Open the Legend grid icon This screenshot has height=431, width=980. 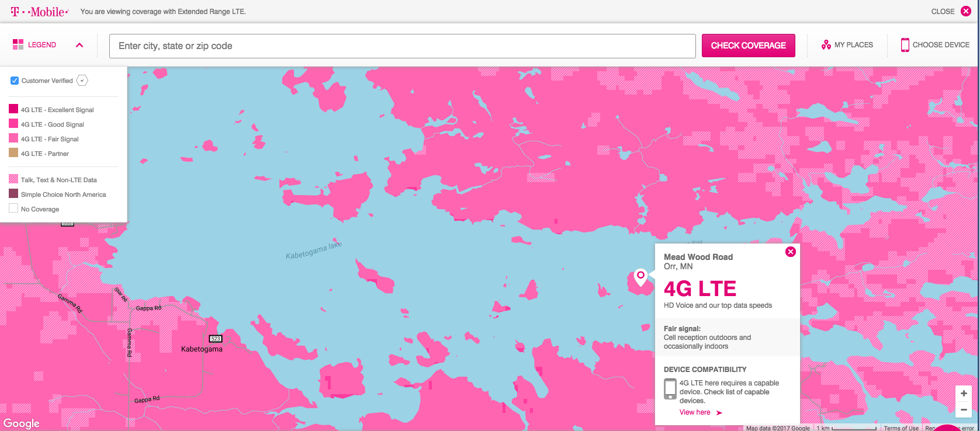tap(18, 44)
